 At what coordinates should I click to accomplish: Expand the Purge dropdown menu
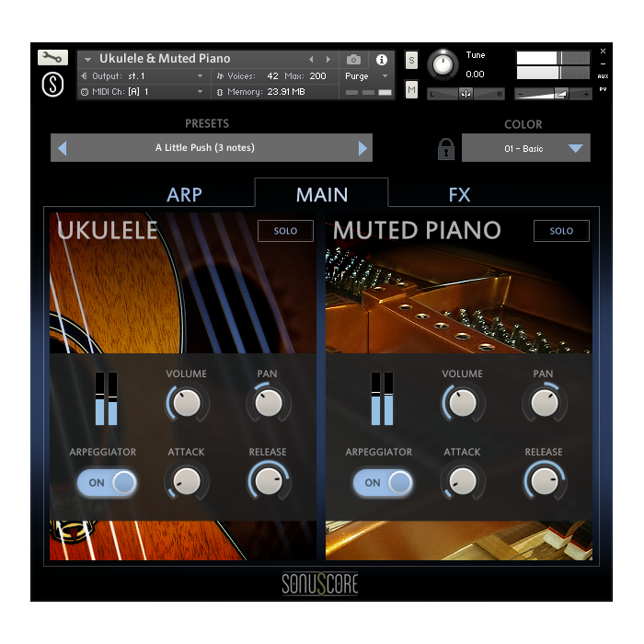click(x=366, y=76)
